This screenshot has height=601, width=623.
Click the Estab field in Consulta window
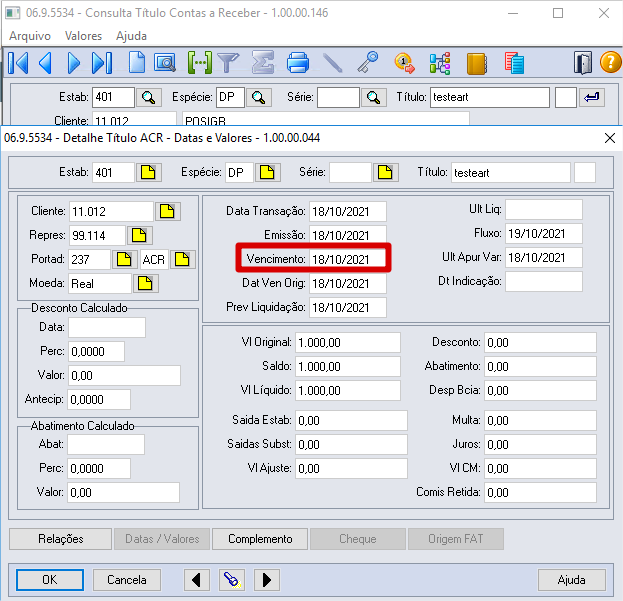pyautogui.click(x=113, y=97)
